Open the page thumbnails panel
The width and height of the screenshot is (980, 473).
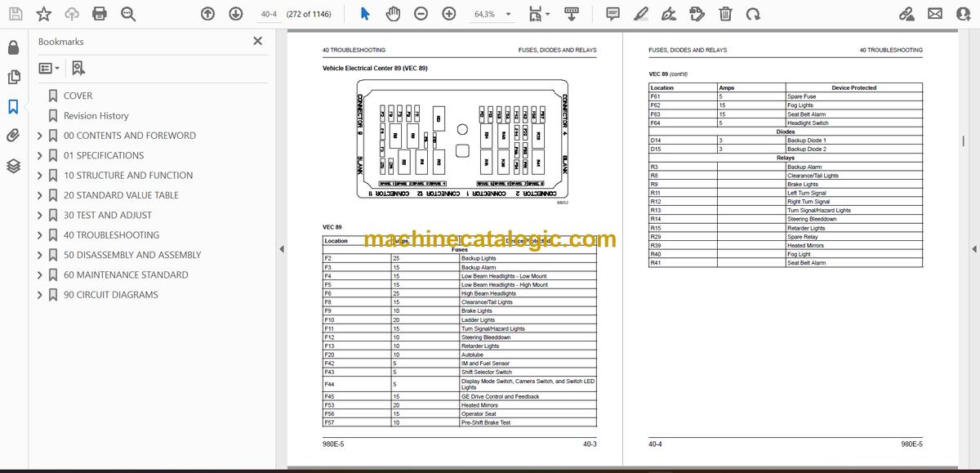(x=13, y=77)
